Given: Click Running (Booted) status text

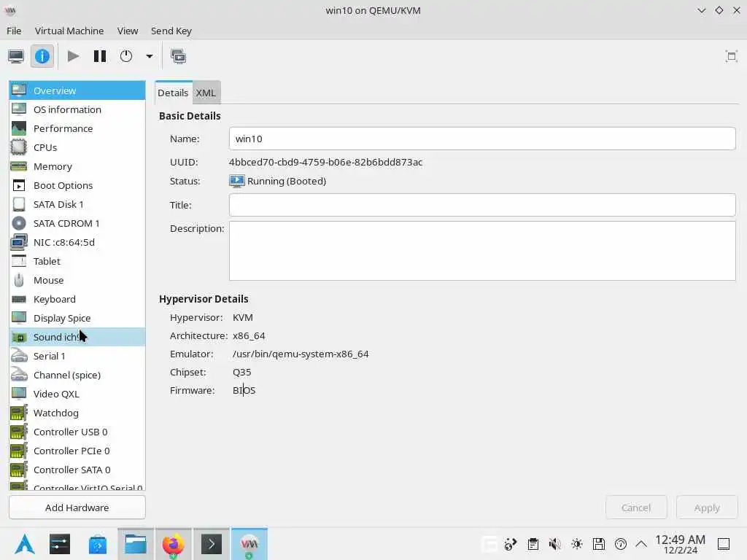Looking at the screenshot, I should [x=286, y=182].
